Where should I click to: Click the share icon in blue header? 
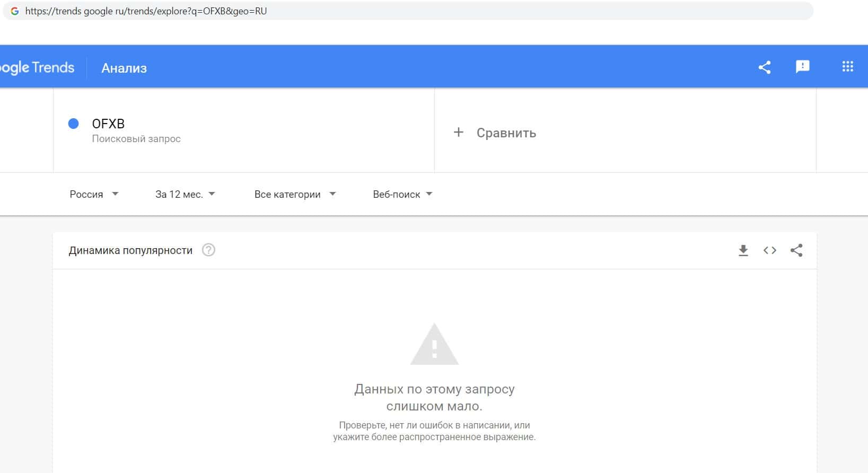pyautogui.click(x=764, y=67)
